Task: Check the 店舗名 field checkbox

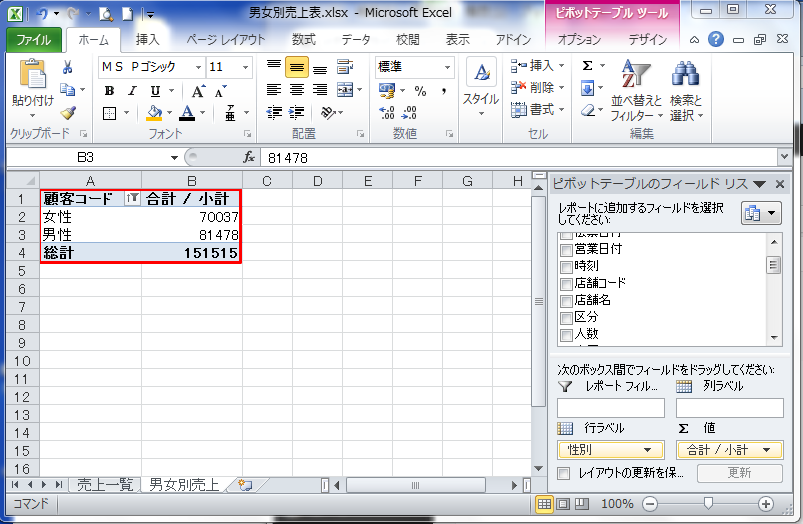Action: (566, 301)
